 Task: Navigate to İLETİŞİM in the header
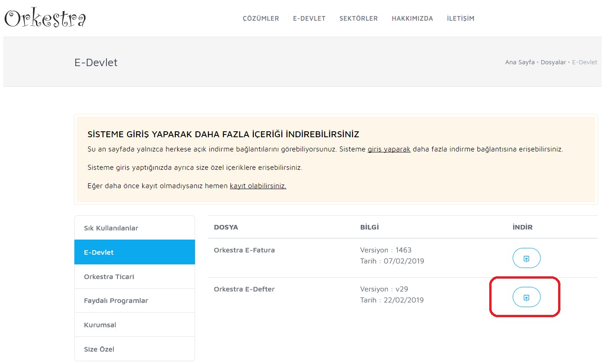(460, 19)
